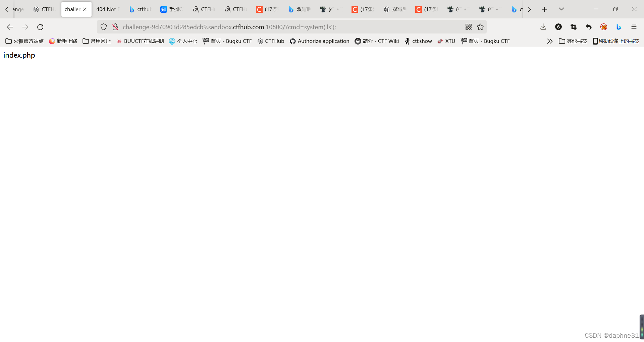Open BUUCTF在线评测 bookmark
Image resolution: width=644 pixels, height=342 pixels.
click(140, 41)
